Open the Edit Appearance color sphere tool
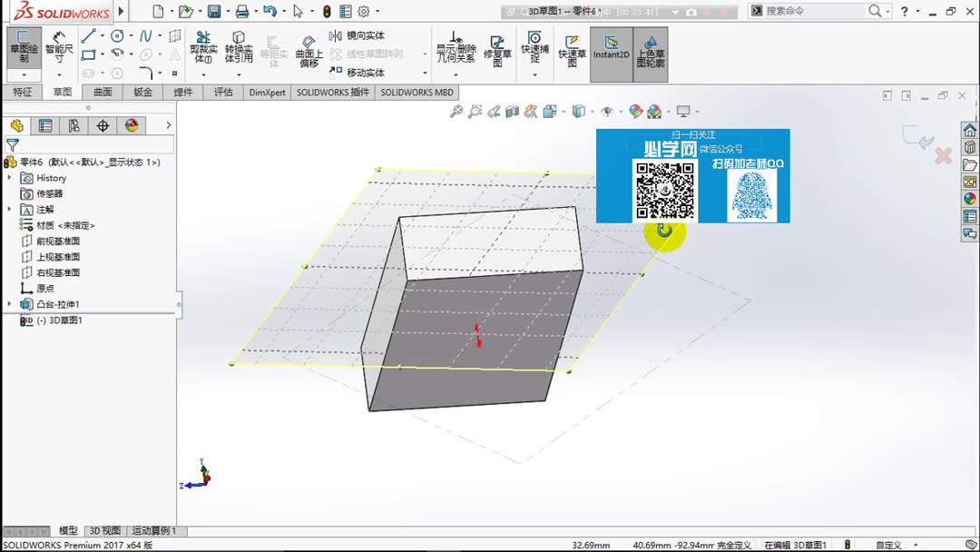This screenshot has height=552, width=980. click(x=635, y=111)
